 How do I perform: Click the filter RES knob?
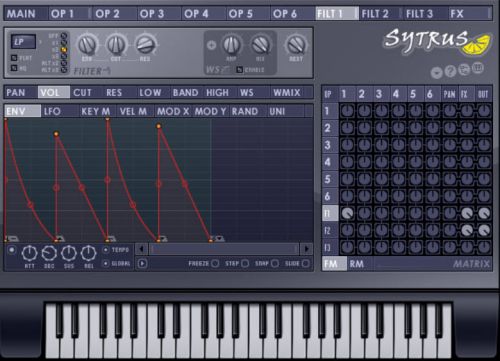click(x=145, y=45)
